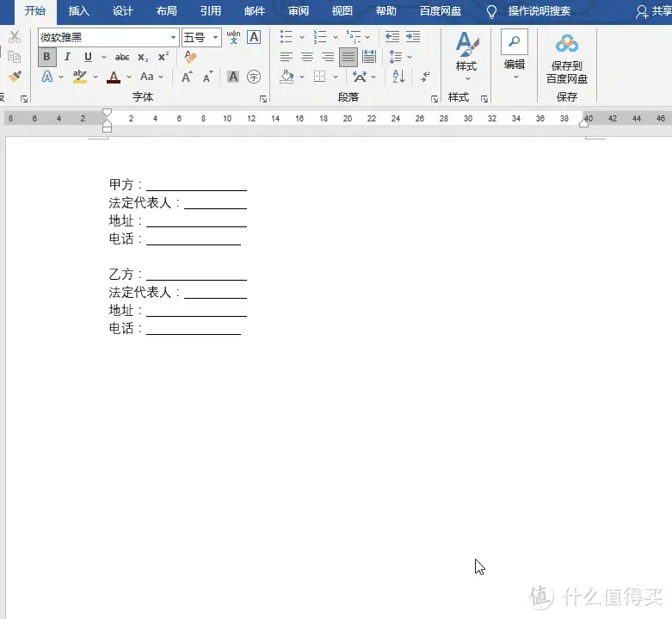
Task: Toggle Character Shading icon
Action: coord(232,77)
